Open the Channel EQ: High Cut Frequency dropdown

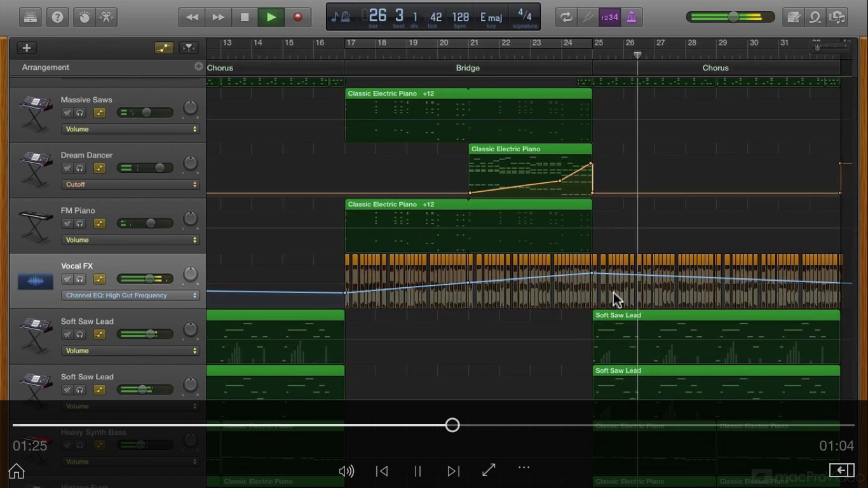[130, 295]
